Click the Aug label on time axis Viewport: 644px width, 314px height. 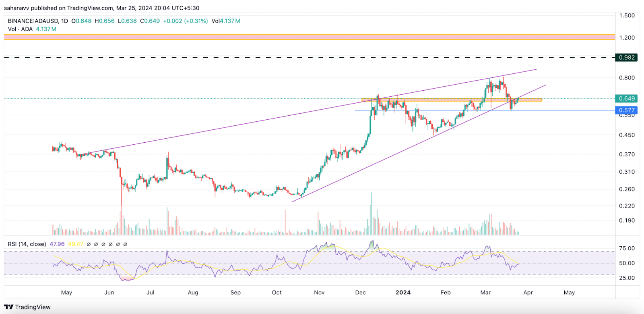193,293
